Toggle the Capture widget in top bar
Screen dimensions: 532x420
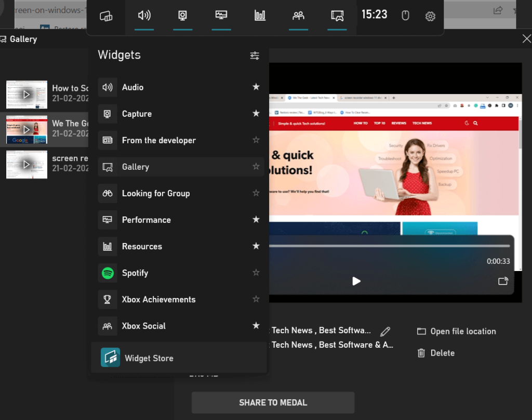[182, 16]
